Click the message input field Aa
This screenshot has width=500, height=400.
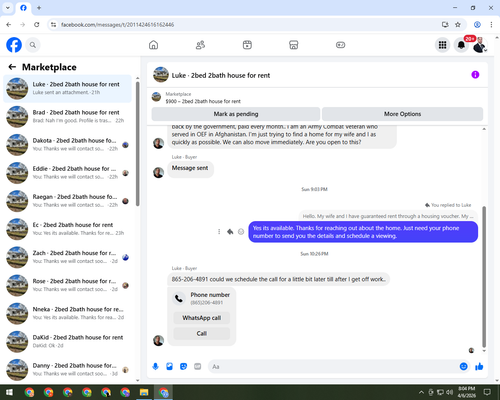(333, 367)
